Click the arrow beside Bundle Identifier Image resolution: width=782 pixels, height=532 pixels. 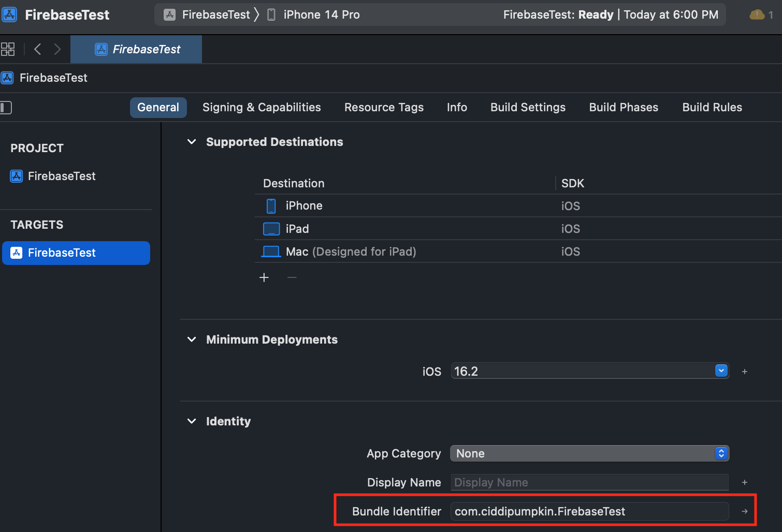(x=745, y=511)
